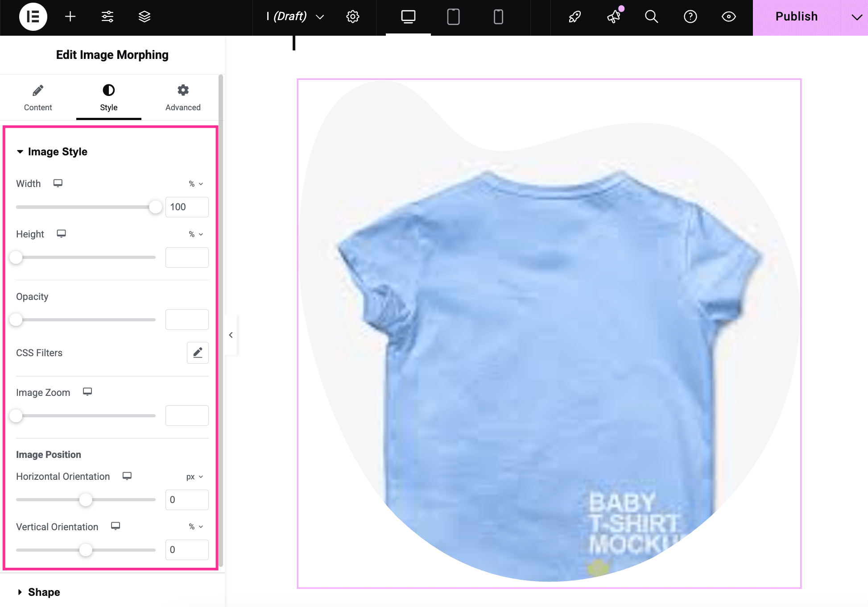Click the Opacity slider handle
Image resolution: width=868 pixels, height=607 pixels.
click(16, 320)
